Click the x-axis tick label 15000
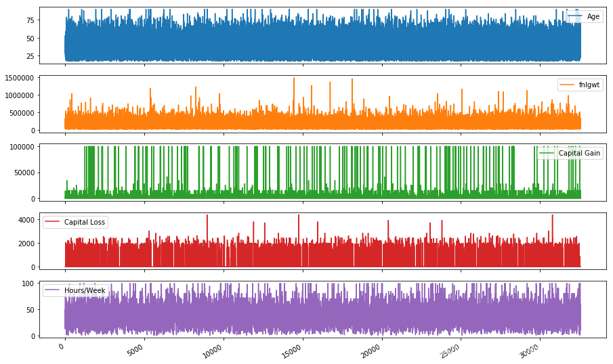 [x=292, y=350]
